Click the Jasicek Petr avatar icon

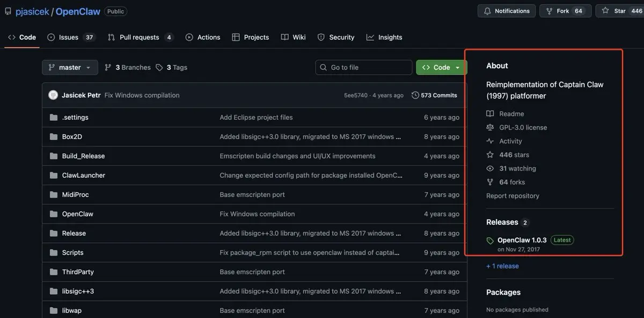[x=53, y=95]
